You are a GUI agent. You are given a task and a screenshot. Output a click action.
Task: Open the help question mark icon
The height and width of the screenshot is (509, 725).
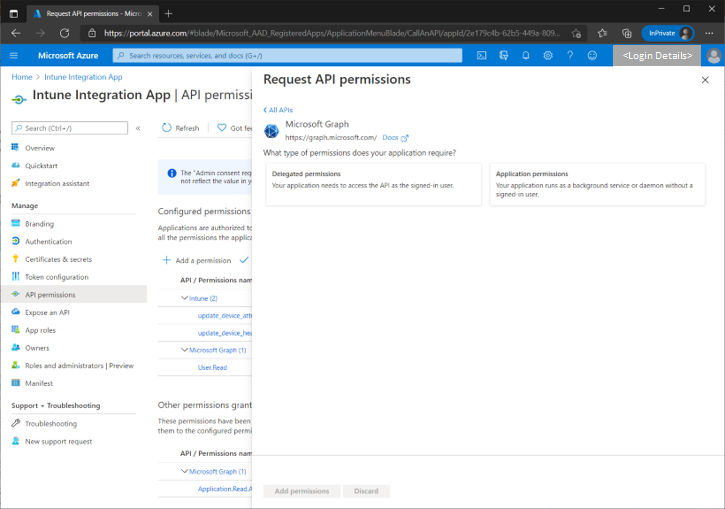(x=570, y=55)
